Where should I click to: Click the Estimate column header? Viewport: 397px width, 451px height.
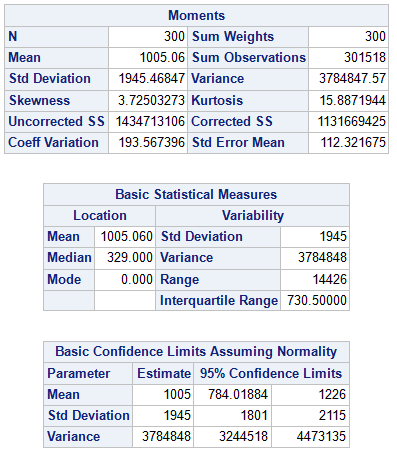164,373
